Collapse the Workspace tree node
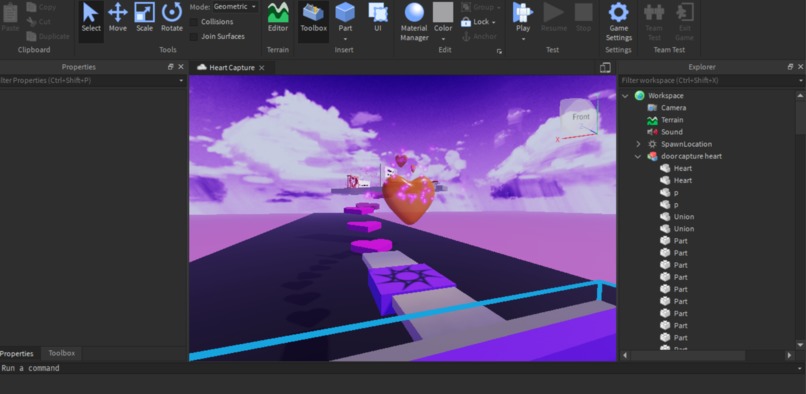Screen dimensions: 806x394 (x=625, y=96)
